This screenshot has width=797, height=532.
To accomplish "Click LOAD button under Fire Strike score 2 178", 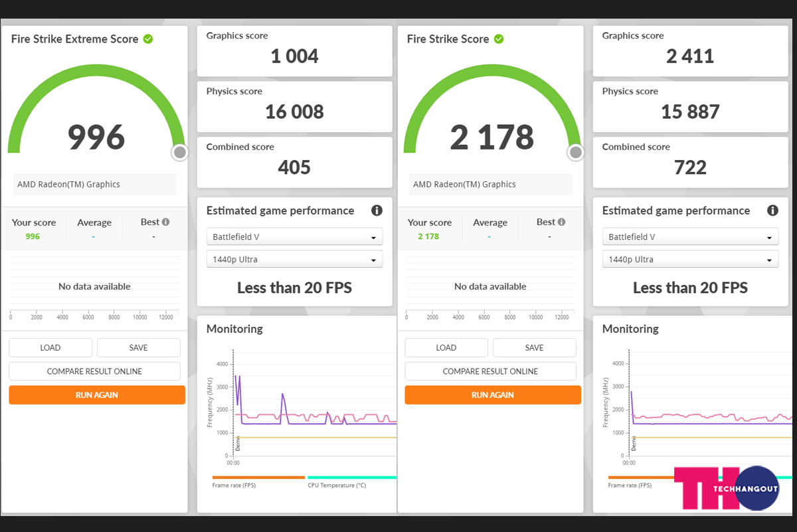I will click(x=446, y=347).
